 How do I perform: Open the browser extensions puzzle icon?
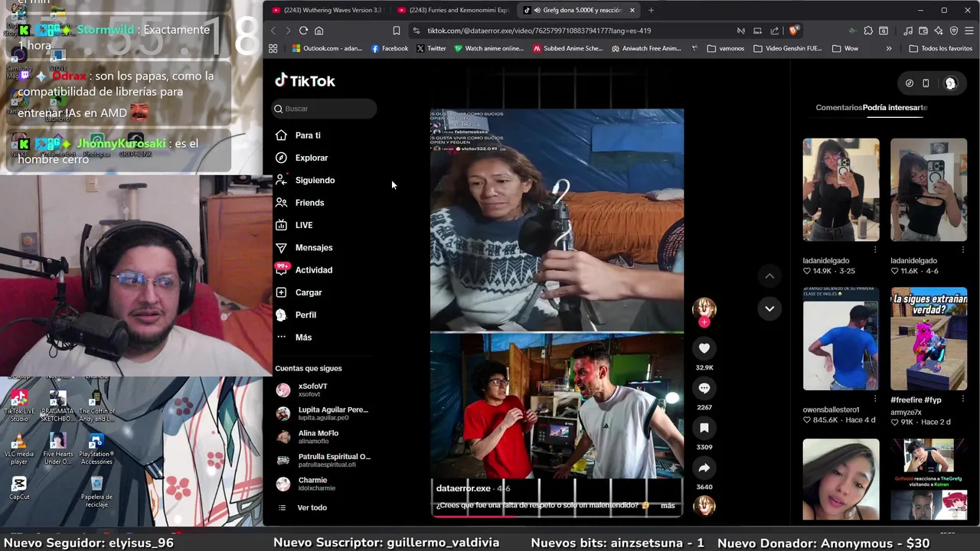coord(868,31)
